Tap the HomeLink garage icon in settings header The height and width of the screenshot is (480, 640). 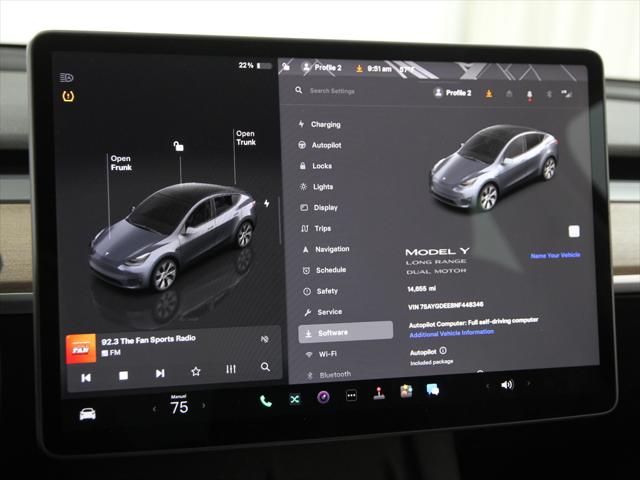(509, 94)
